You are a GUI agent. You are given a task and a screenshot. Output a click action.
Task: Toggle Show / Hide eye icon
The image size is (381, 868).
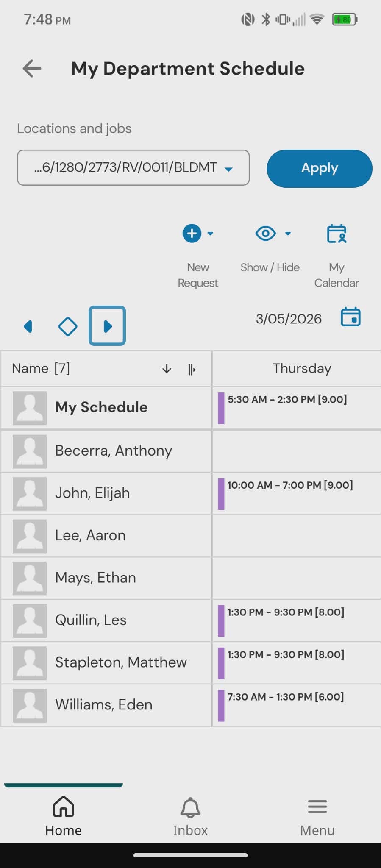click(266, 234)
